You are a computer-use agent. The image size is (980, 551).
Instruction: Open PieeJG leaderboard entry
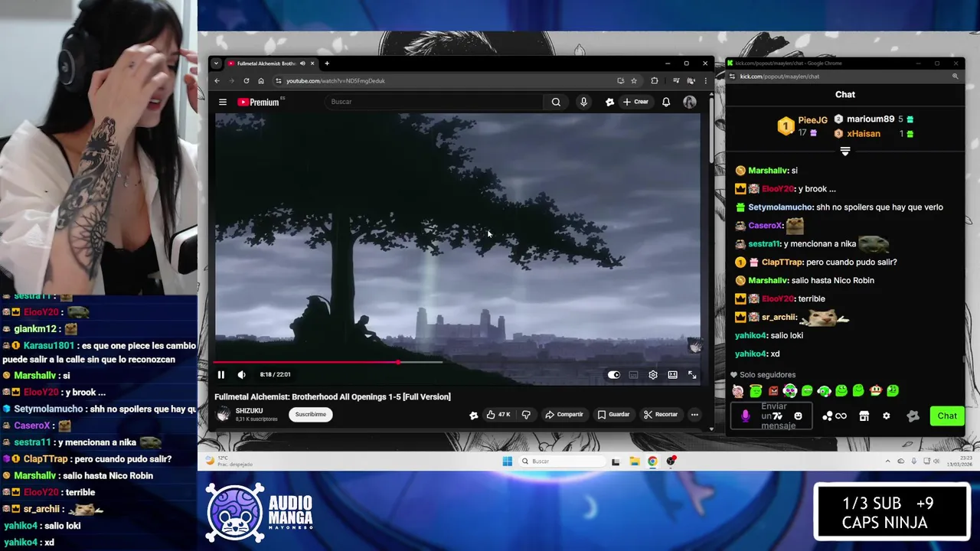pyautogui.click(x=804, y=126)
